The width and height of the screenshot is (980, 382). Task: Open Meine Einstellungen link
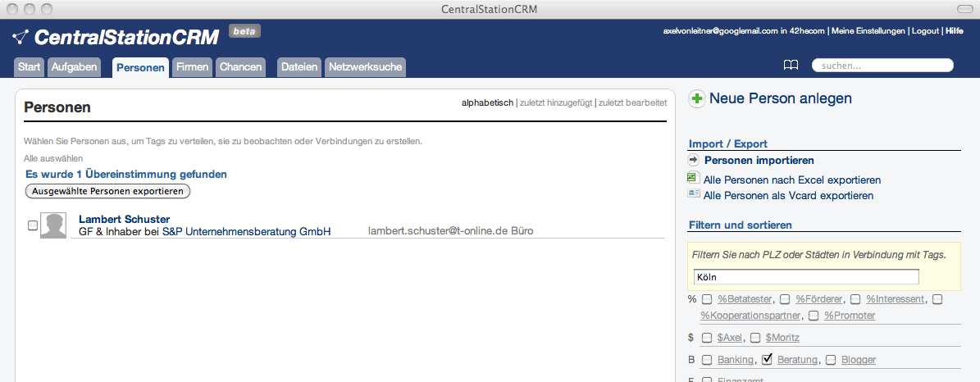[869, 31]
